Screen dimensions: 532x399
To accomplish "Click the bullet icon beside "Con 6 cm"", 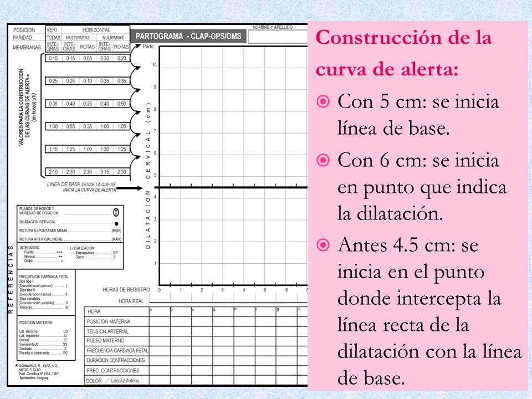I will [x=323, y=160].
